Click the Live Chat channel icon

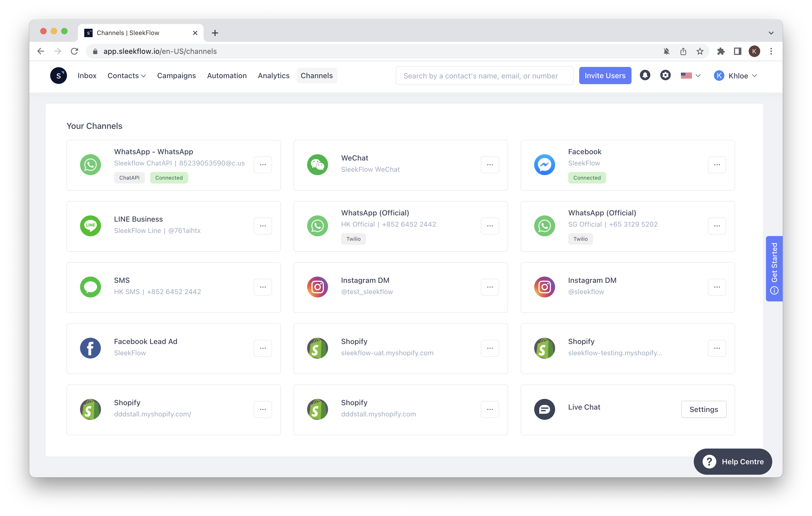click(544, 408)
